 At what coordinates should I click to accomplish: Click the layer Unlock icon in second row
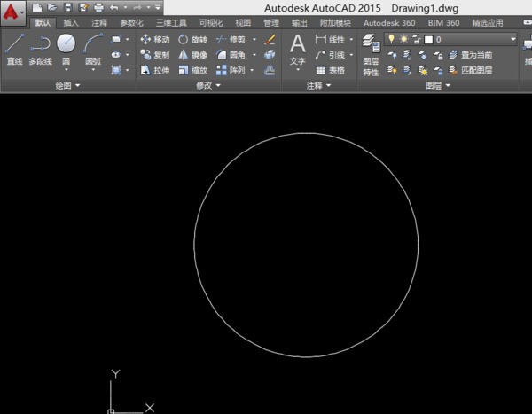click(x=438, y=71)
